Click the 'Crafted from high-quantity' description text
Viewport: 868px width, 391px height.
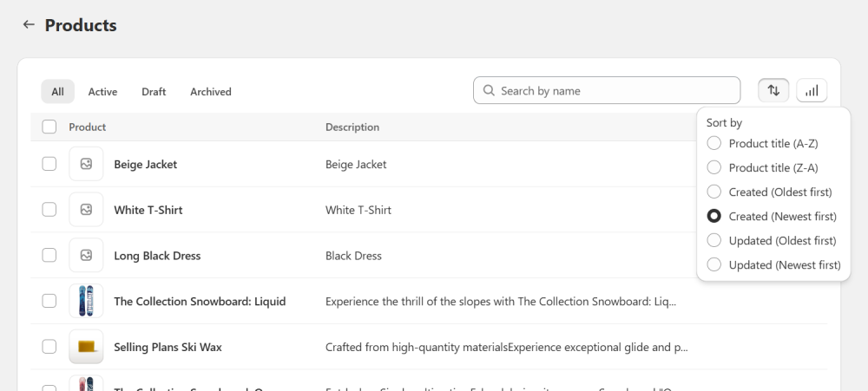507,348
